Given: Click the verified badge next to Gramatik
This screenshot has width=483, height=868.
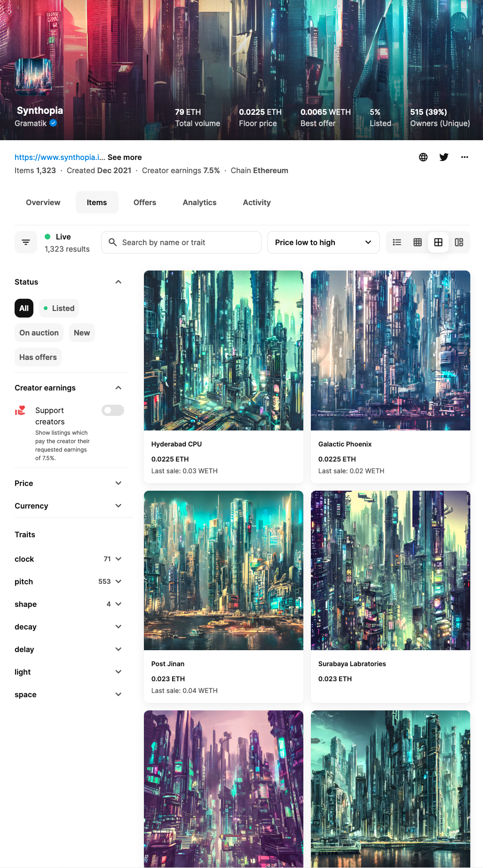Looking at the screenshot, I should pyautogui.click(x=54, y=123).
